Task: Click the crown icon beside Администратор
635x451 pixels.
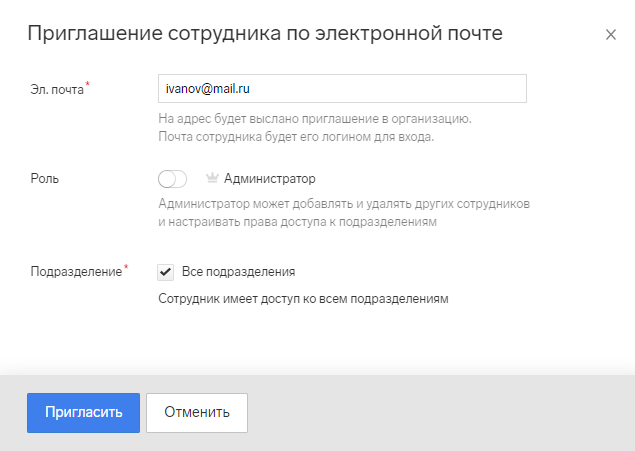Action: coord(212,178)
